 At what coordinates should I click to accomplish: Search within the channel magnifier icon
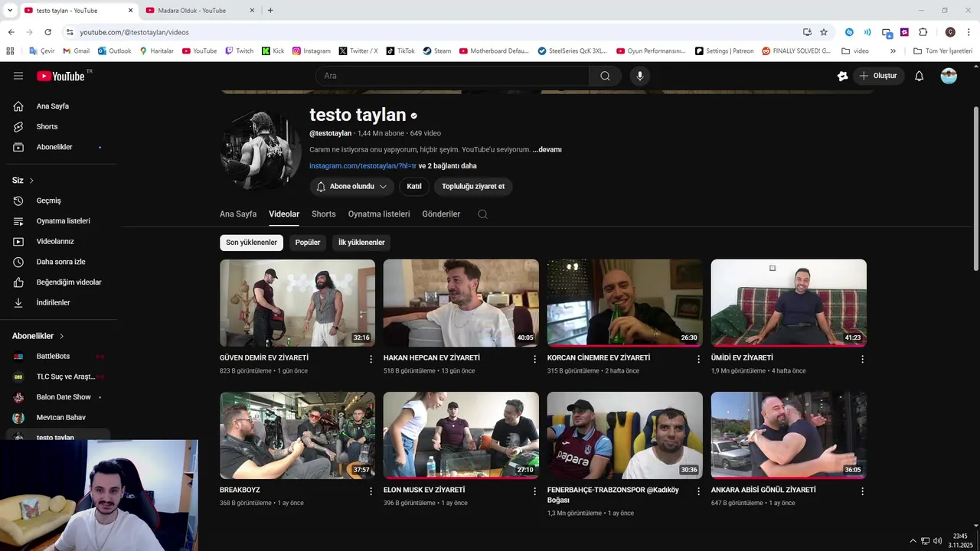click(x=482, y=214)
